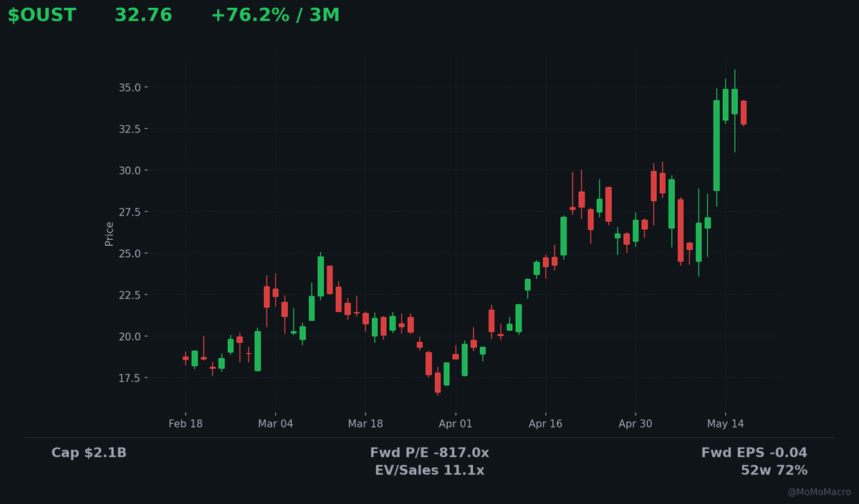
Task: Click the +76.2% / 3M performance text
Action: click(x=275, y=15)
